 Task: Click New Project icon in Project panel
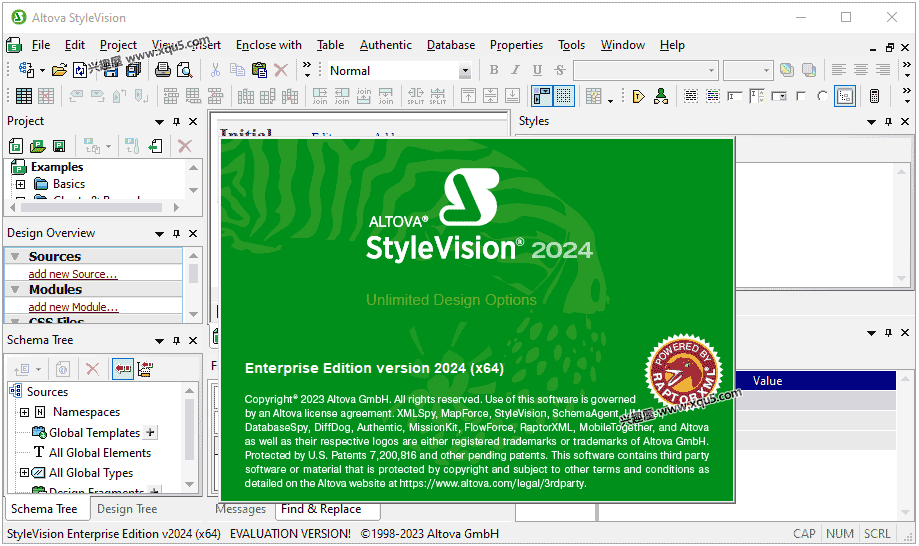[x=16, y=146]
